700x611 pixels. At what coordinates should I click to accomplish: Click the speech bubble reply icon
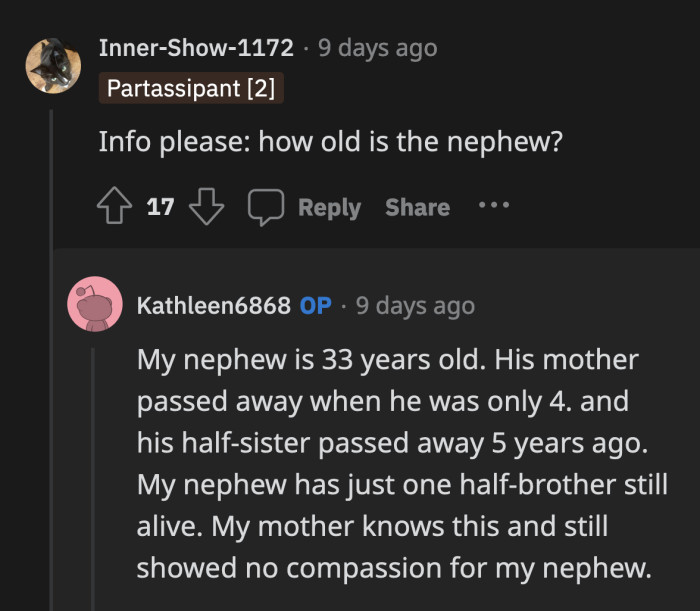[x=265, y=207]
